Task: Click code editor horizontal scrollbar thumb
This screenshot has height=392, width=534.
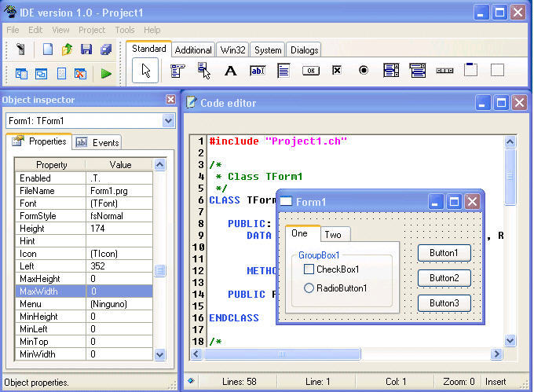Action: pos(282,354)
